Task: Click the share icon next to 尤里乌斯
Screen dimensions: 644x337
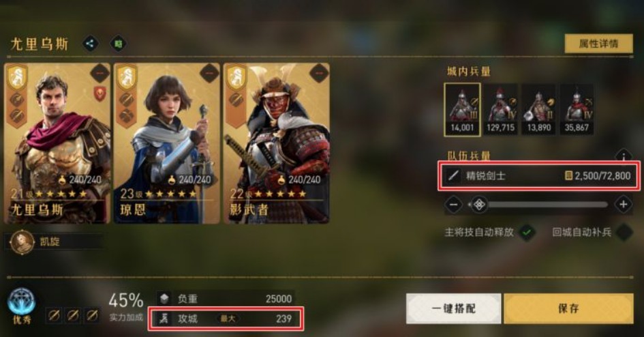Action: (x=91, y=44)
